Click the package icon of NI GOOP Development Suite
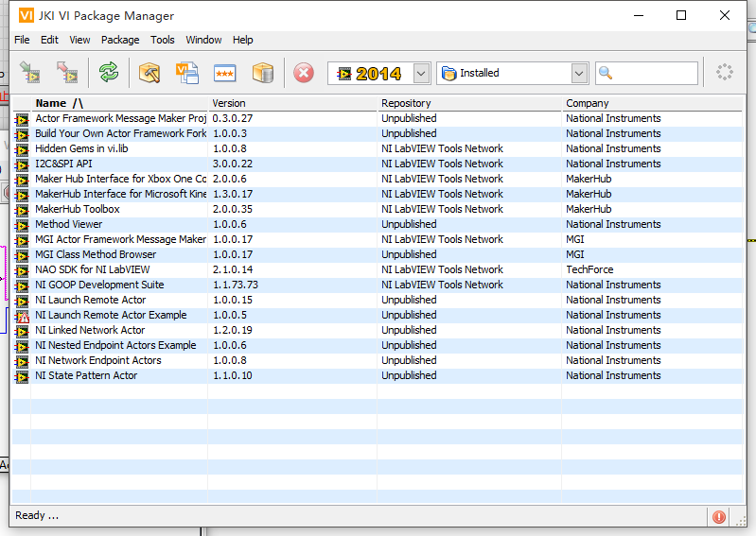Image resolution: width=756 pixels, height=536 pixels. [x=22, y=286]
